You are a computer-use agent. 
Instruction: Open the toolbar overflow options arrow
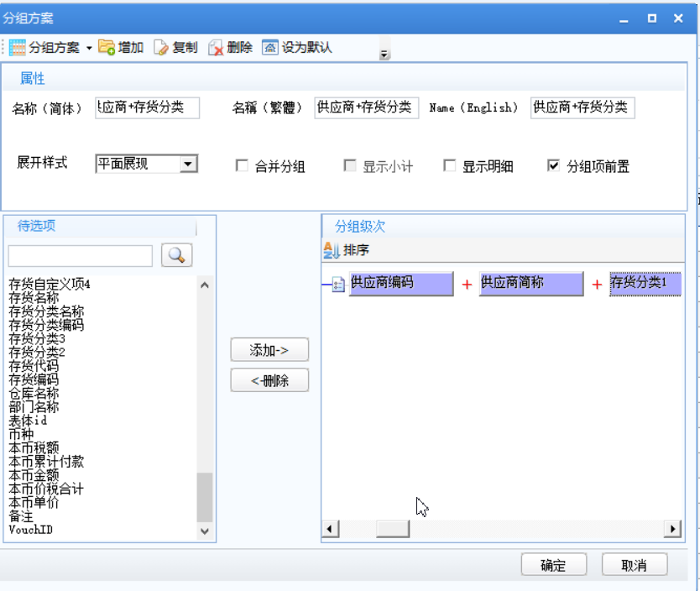coord(384,54)
